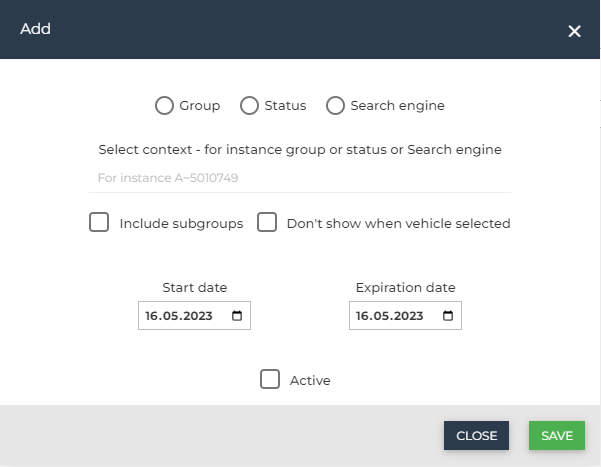Choose the Search engine radio option
This screenshot has width=601, height=467.
point(335,105)
